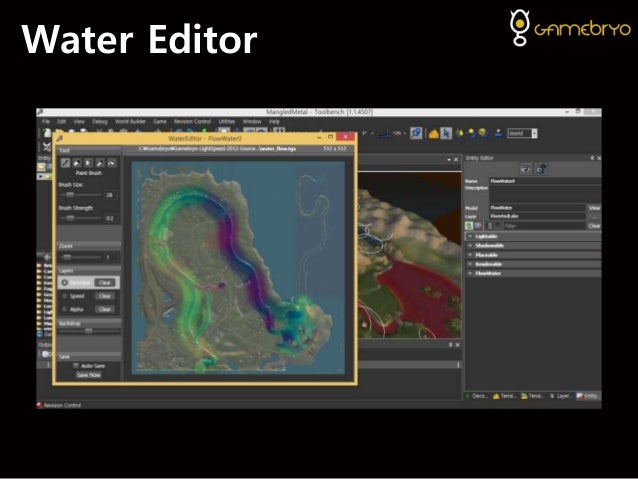Switch to the Deco tab at bottom right
This screenshot has width=638, height=479.
tap(477, 396)
